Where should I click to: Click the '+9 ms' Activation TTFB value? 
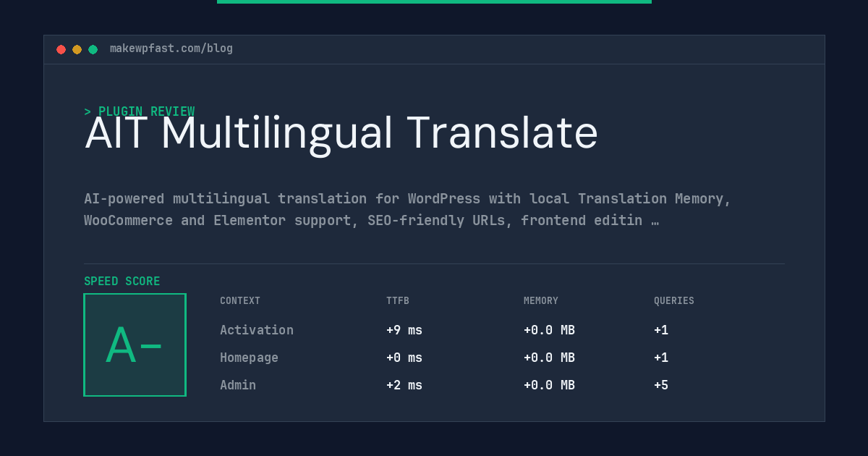pyautogui.click(x=404, y=330)
